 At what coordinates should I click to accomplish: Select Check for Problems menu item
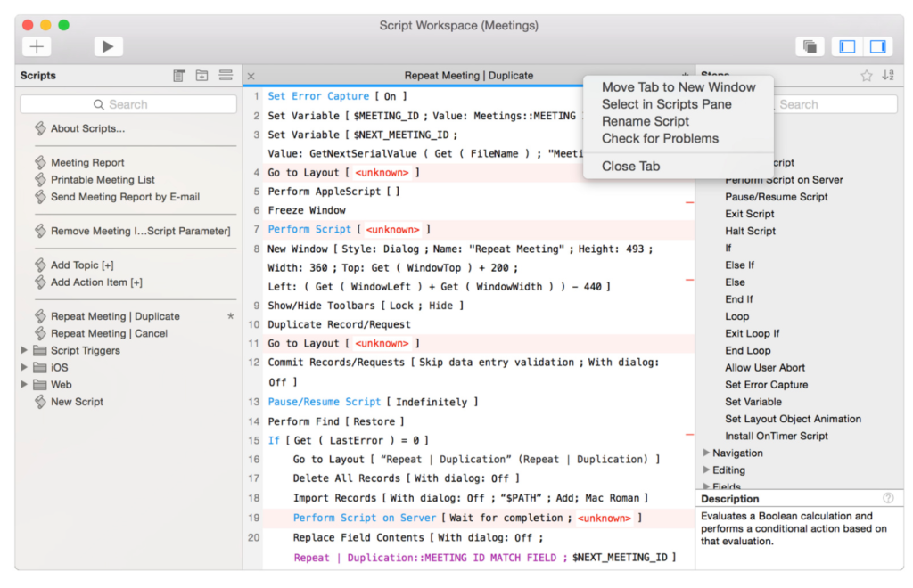pyautogui.click(x=660, y=138)
